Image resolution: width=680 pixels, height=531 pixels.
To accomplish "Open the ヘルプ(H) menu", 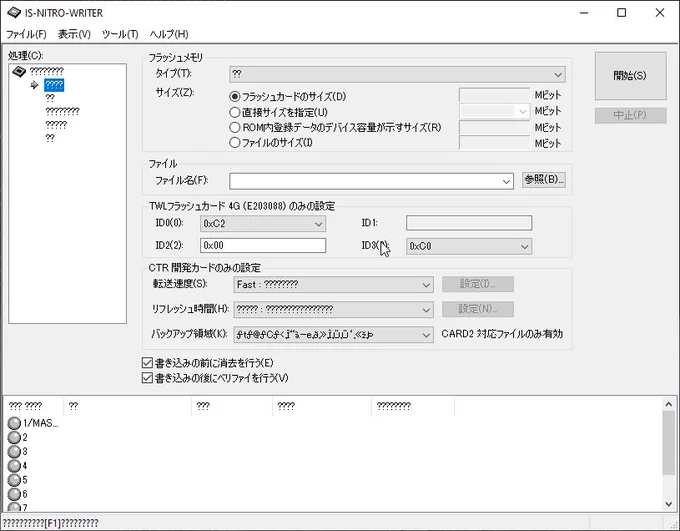I will 169,34.
